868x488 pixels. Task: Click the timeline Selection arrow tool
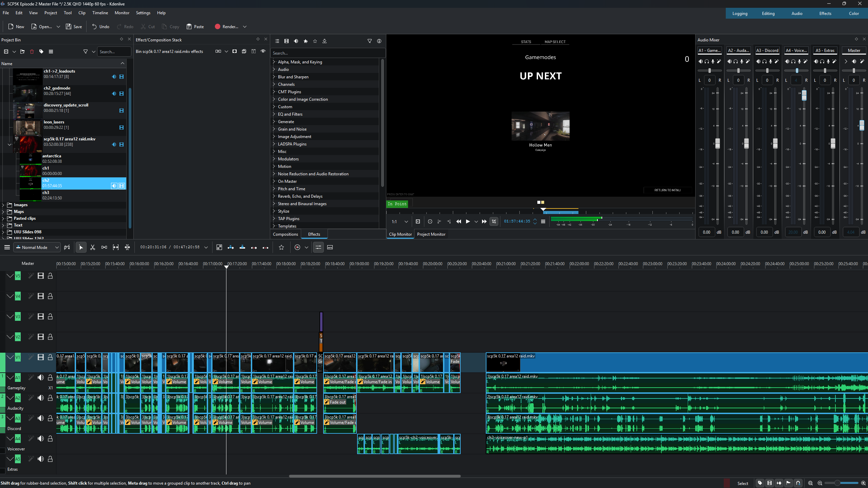81,247
